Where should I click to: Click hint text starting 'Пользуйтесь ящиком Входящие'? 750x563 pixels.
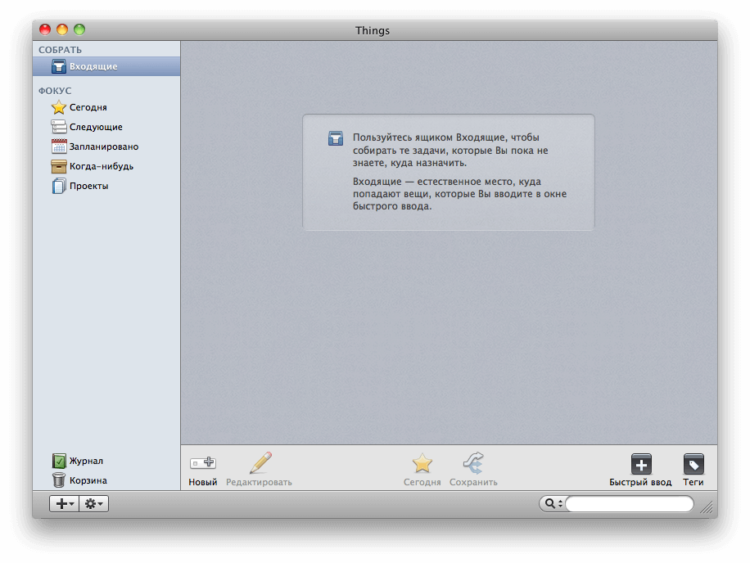point(450,150)
